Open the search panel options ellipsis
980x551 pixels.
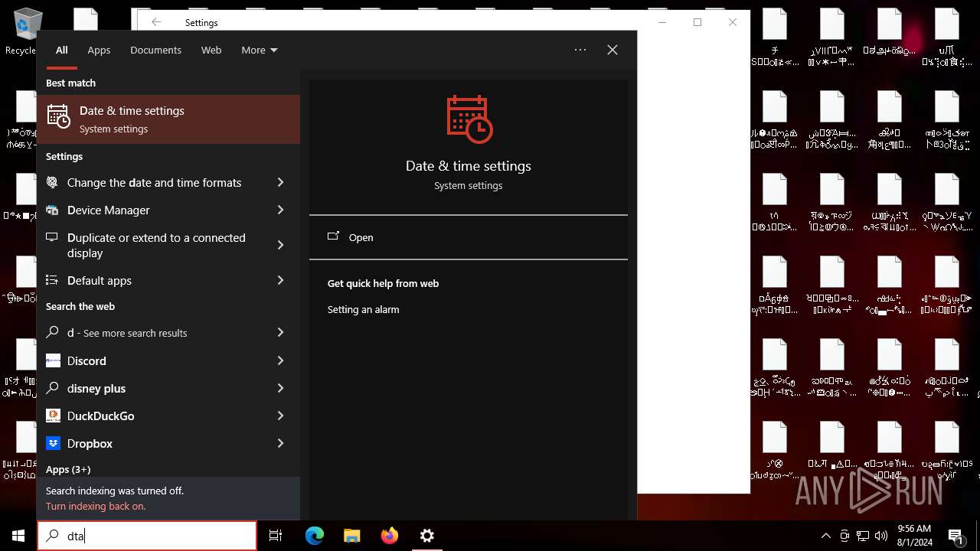[x=580, y=50]
